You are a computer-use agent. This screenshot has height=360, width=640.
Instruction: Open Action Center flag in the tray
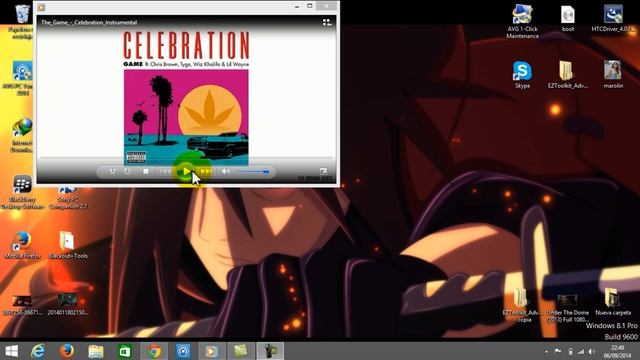558,351
